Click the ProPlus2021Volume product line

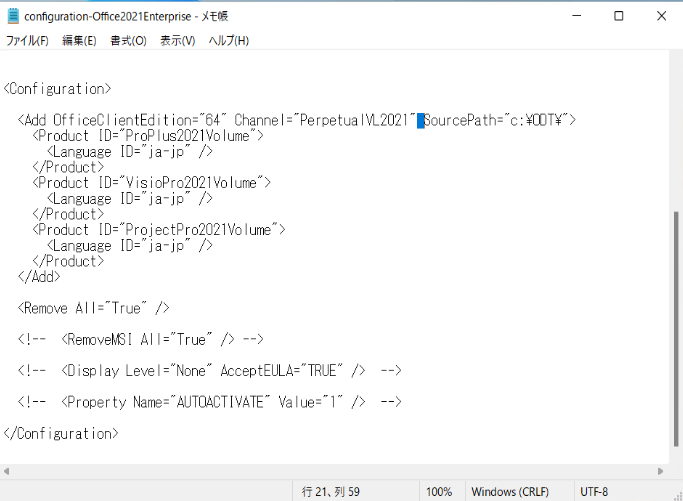tap(148, 136)
